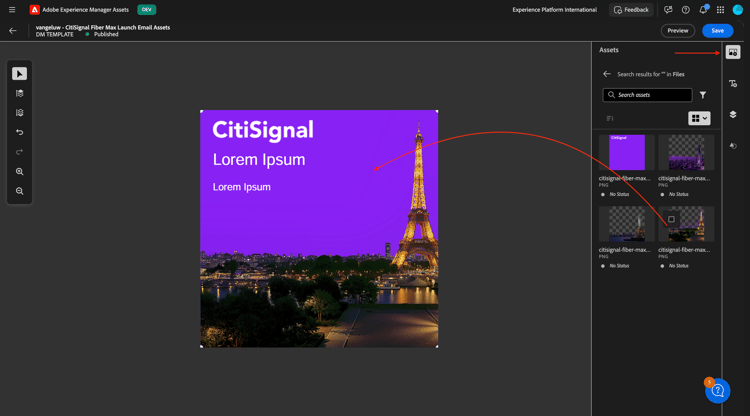Click the sort order icon under search
The height and width of the screenshot is (416, 750).
click(610, 119)
